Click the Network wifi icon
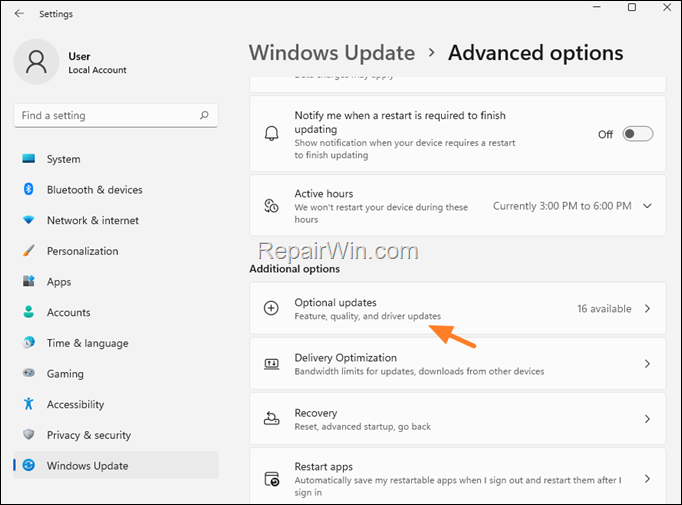 click(x=29, y=220)
